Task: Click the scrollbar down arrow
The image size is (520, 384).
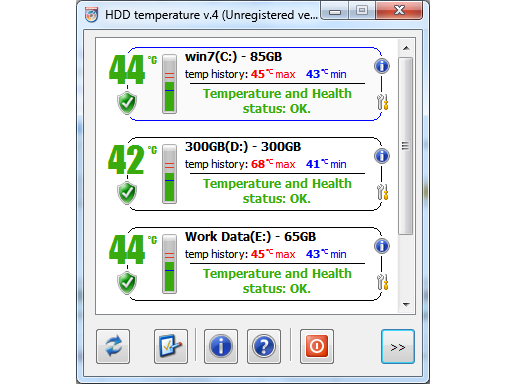Action: tap(406, 304)
